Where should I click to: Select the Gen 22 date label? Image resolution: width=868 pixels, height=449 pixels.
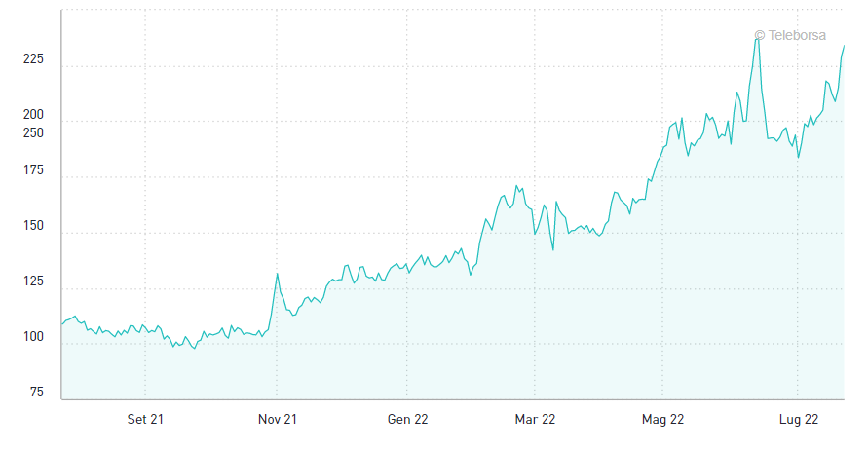pos(407,420)
